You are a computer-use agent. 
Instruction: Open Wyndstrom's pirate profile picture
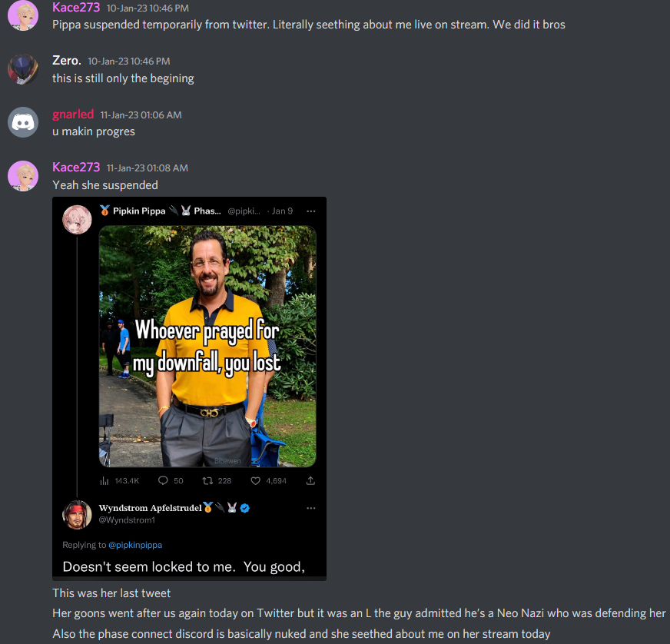(78, 515)
